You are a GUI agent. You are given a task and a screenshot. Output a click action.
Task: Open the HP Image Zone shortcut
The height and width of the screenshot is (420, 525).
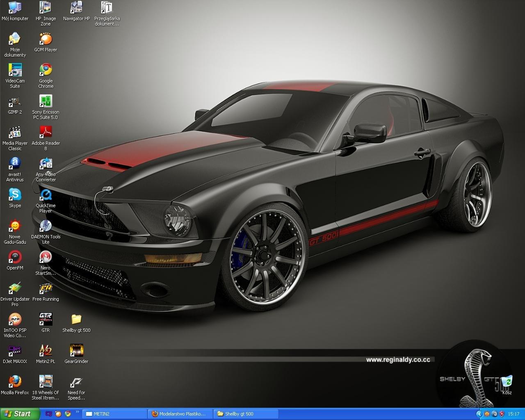click(46, 14)
